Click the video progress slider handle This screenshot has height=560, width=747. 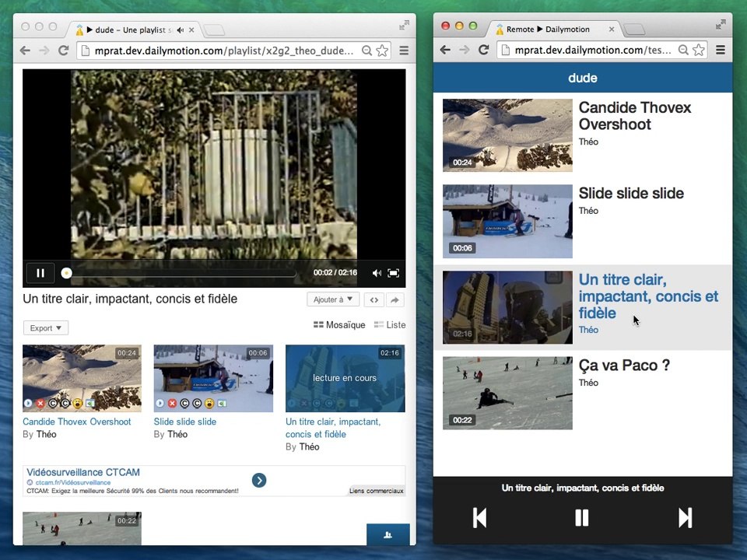[x=67, y=273]
